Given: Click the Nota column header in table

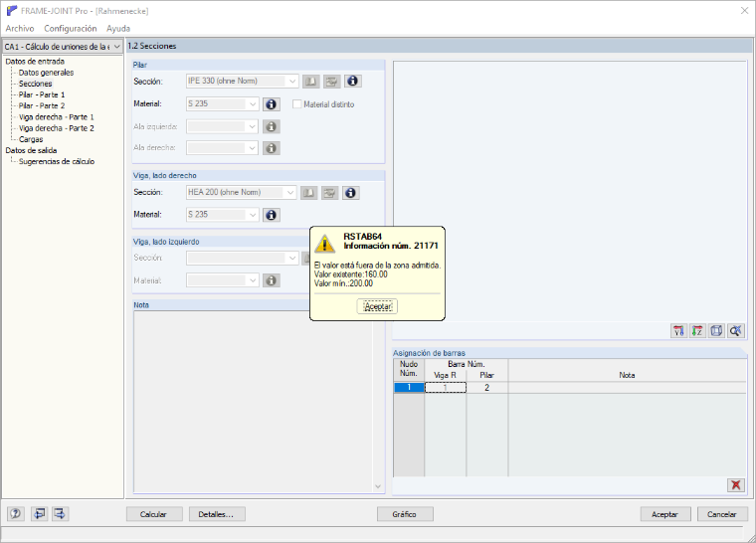Looking at the screenshot, I should 628,370.
